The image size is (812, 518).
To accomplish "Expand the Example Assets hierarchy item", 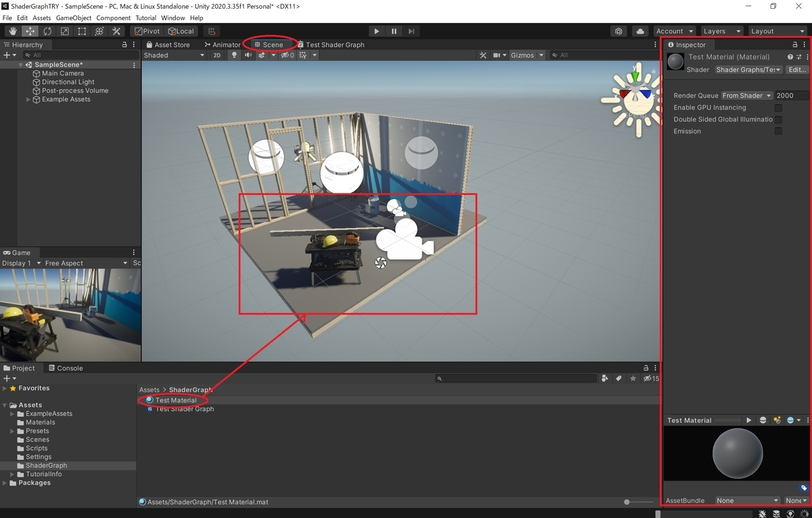I will (28, 99).
